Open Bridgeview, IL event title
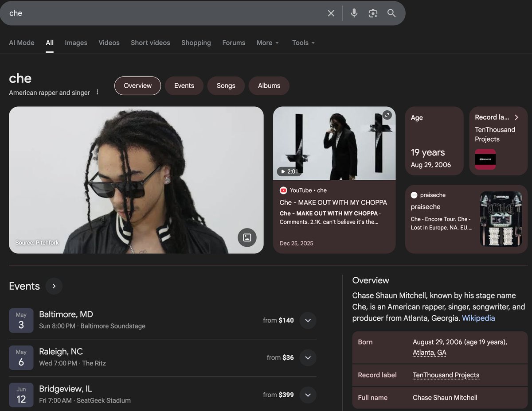532x411 pixels. click(x=66, y=388)
